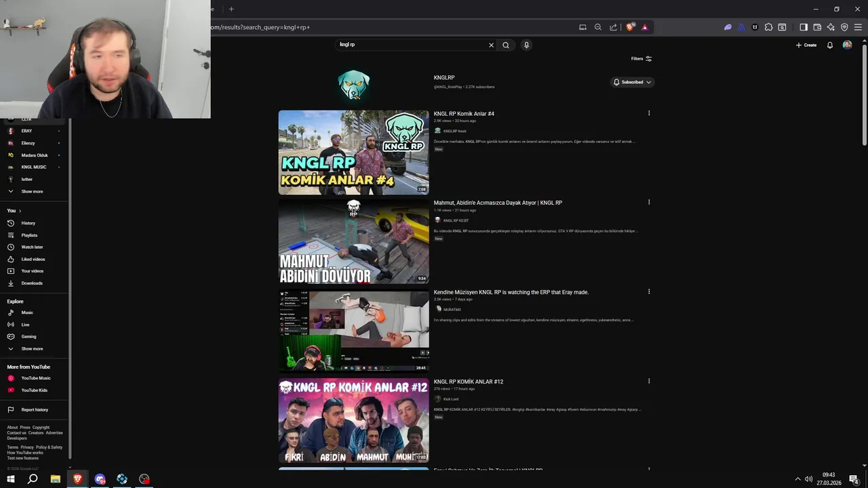Open more options for KNGL RP KOMİK ANLAR #12
The width and height of the screenshot is (868, 488).
tap(649, 381)
